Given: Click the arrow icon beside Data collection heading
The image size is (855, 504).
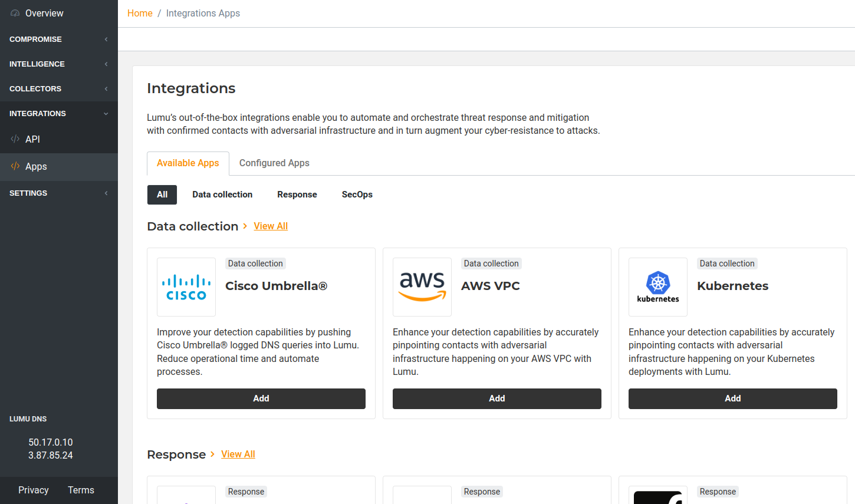Looking at the screenshot, I should (x=245, y=226).
